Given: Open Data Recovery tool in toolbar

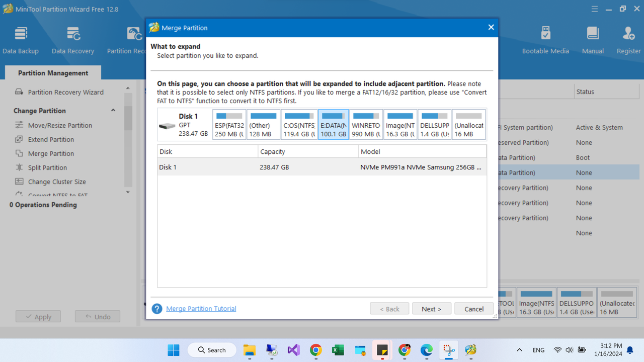Looking at the screenshot, I should (73, 40).
